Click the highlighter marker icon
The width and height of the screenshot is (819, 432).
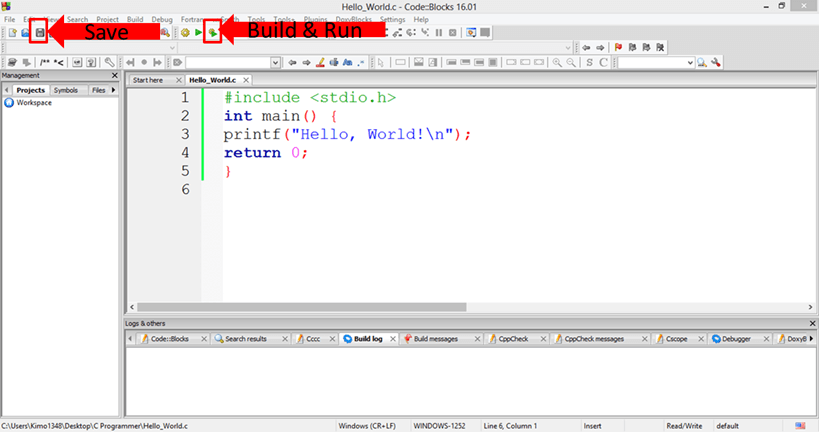coord(320,62)
